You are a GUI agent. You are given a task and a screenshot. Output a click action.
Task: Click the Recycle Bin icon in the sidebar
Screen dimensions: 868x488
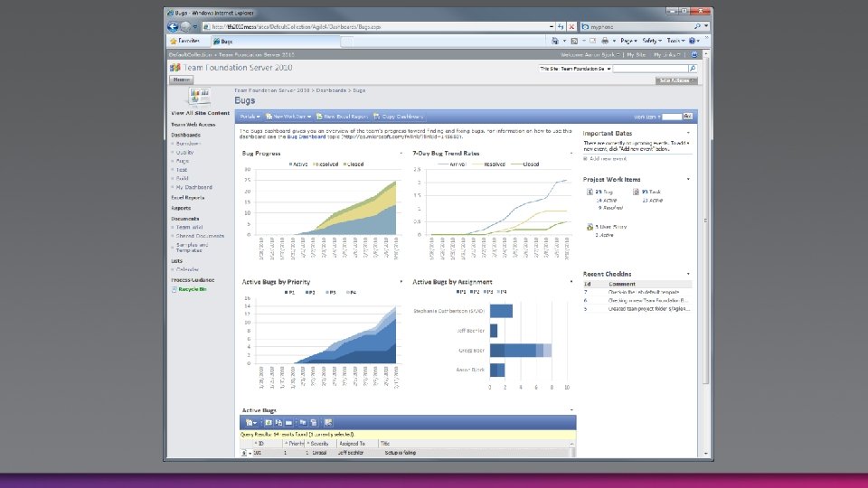tap(174, 289)
